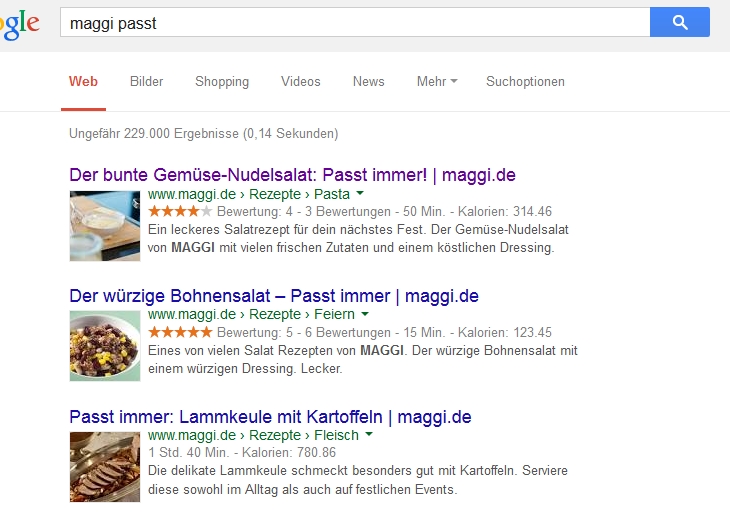Open the News tab
The image size is (730, 516).
(x=368, y=81)
